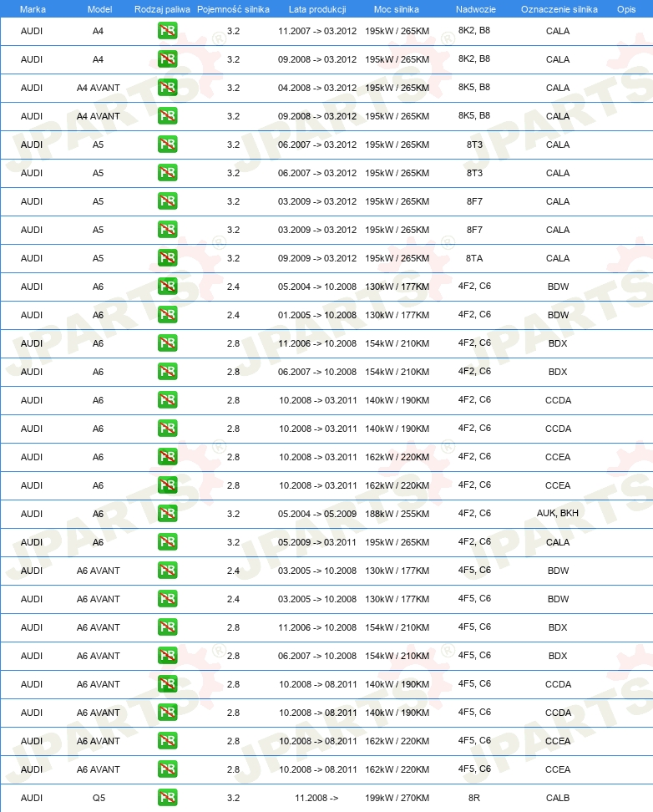Click the Lata produkcji header
Image resolution: width=653 pixels, height=812 pixels.
click(x=317, y=9)
